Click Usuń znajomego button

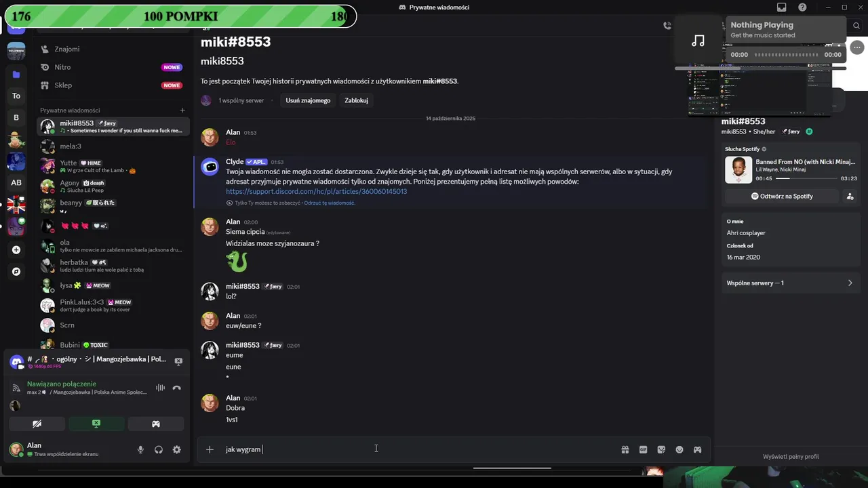point(308,100)
